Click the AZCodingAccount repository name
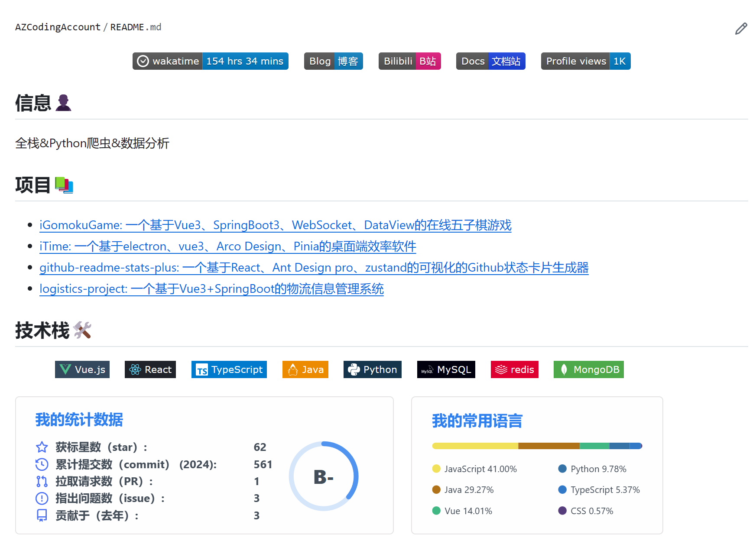This screenshot has width=756, height=541. [x=58, y=27]
